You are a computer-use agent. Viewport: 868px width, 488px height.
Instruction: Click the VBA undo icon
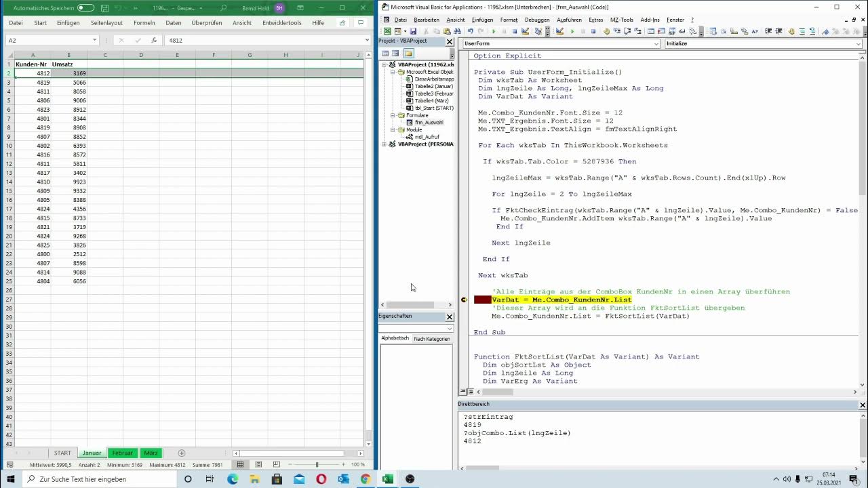point(471,31)
